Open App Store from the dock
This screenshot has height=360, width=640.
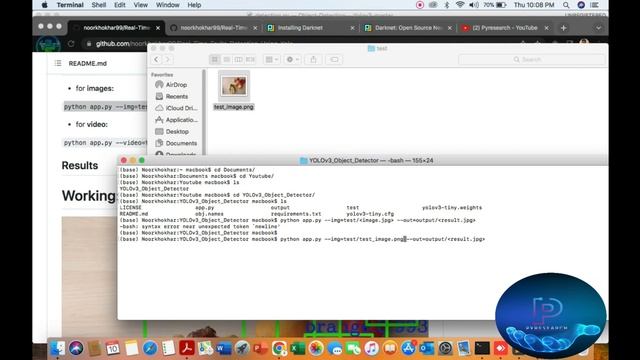[x=408, y=348]
